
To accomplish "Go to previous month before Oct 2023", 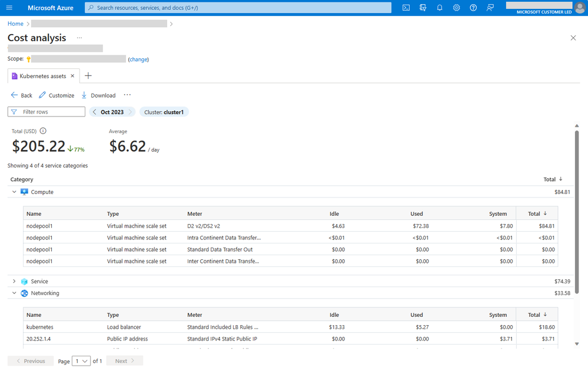I will click(x=95, y=112).
